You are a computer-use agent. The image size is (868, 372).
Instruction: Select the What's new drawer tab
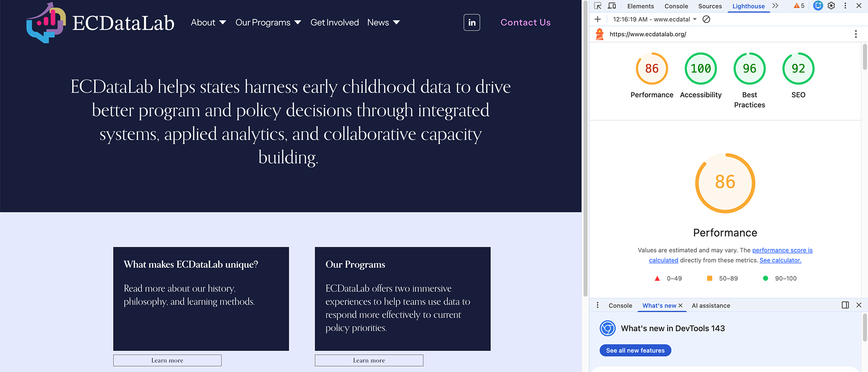coord(659,305)
